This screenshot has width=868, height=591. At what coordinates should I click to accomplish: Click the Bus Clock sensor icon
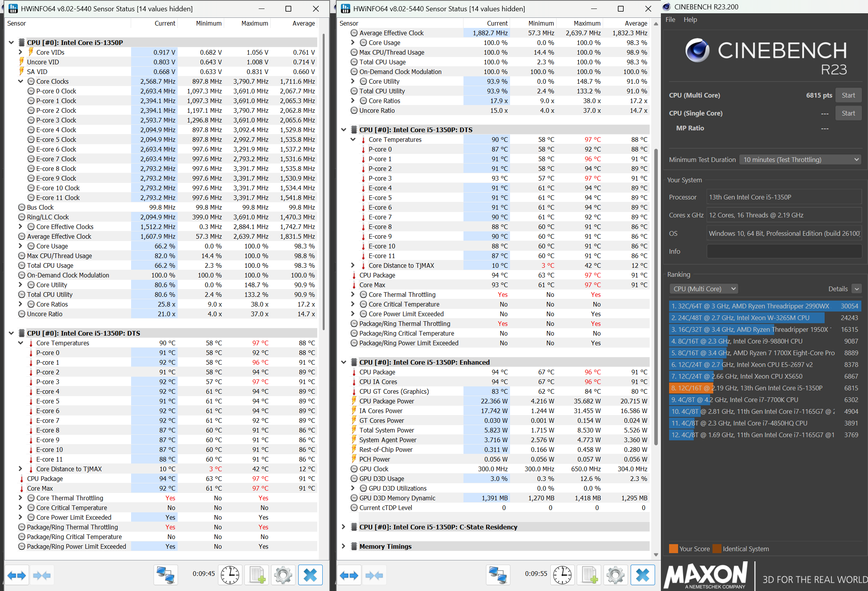click(x=22, y=207)
